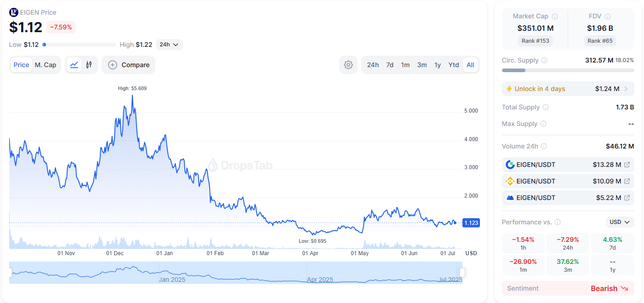The width and height of the screenshot is (644, 303).
Task: Open the USD performance currency dropdown
Action: 620,222
